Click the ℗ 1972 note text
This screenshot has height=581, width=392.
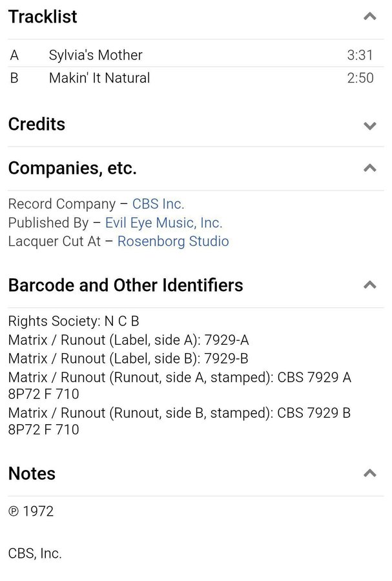click(31, 511)
